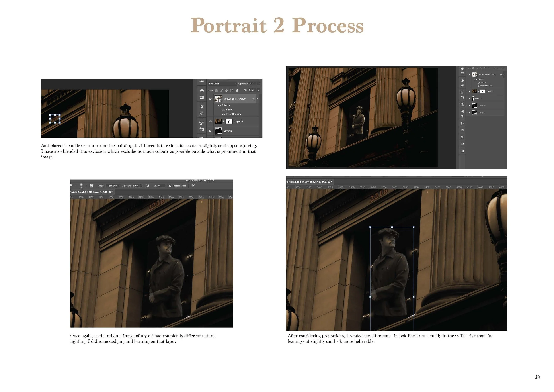
Task: Open the Histogram panel icon
Action: 201,82
